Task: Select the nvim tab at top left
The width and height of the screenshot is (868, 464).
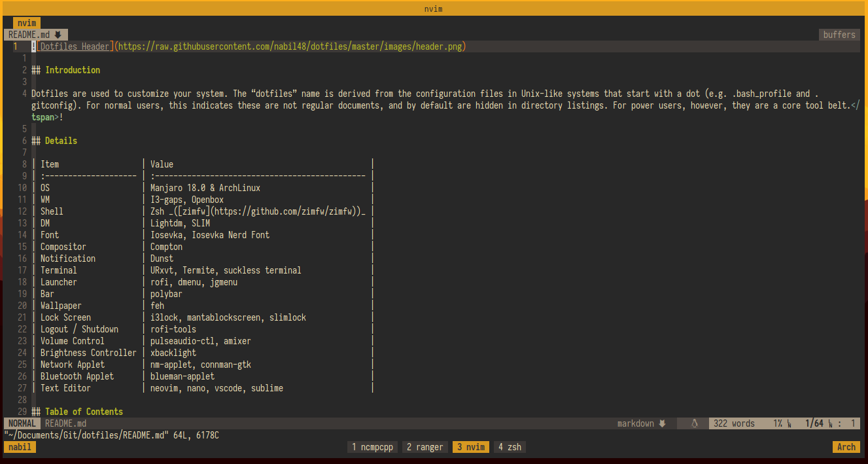Action: 26,22
